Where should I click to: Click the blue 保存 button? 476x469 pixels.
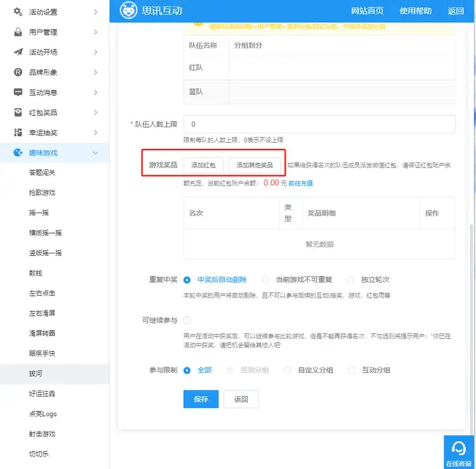point(201,399)
